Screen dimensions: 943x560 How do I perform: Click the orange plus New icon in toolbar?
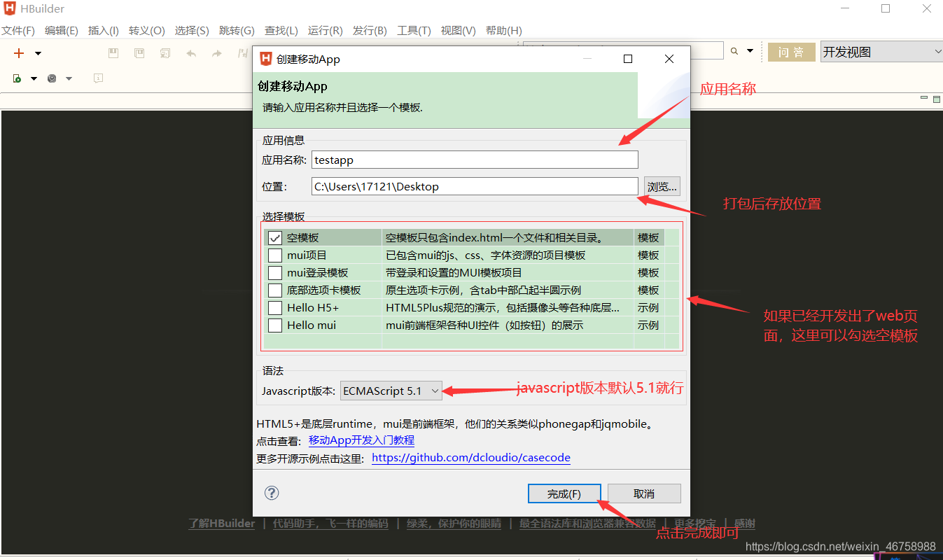[19, 53]
